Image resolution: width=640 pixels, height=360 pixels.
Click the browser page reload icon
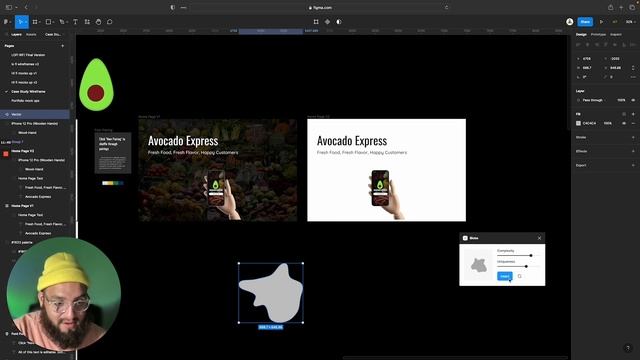tap(447, 7)
